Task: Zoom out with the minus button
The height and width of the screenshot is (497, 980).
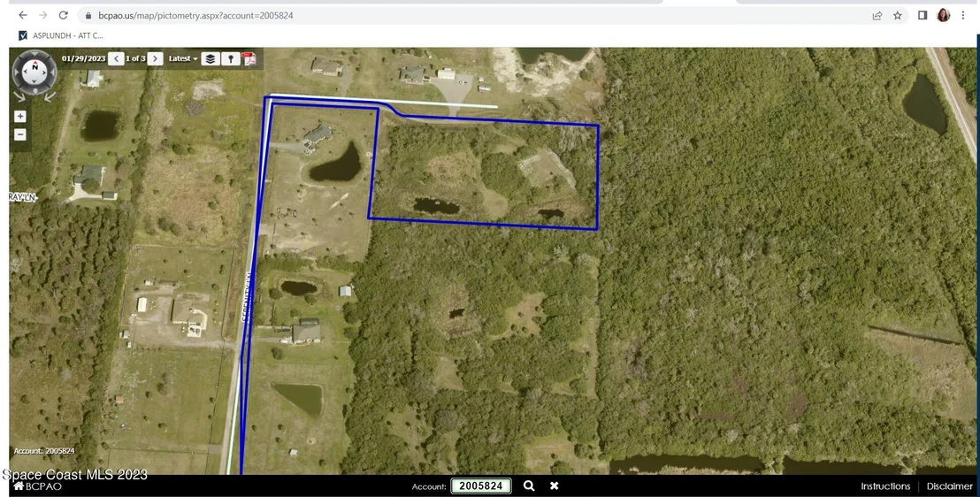Action: (20, 134)
